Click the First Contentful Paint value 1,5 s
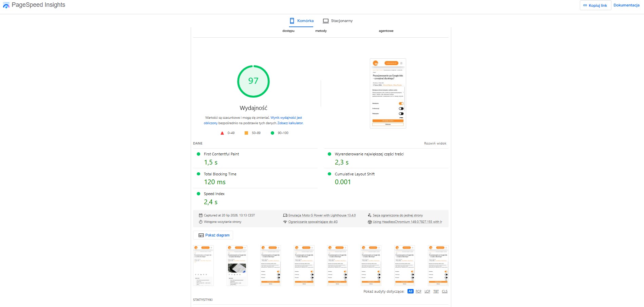Image resolution: width=644 pixels, height=307 pixels. (x=211, y=162)
